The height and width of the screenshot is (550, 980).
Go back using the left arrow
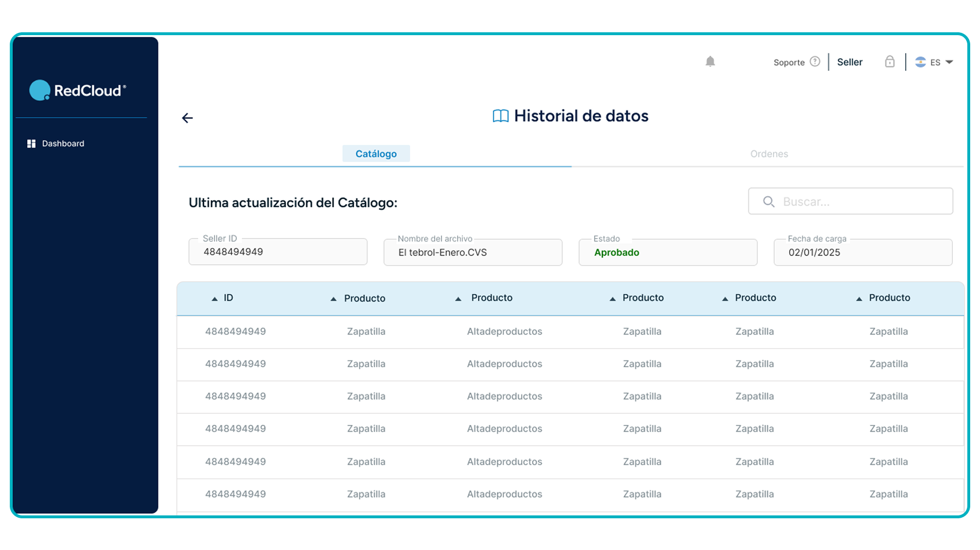pos(187,118)
